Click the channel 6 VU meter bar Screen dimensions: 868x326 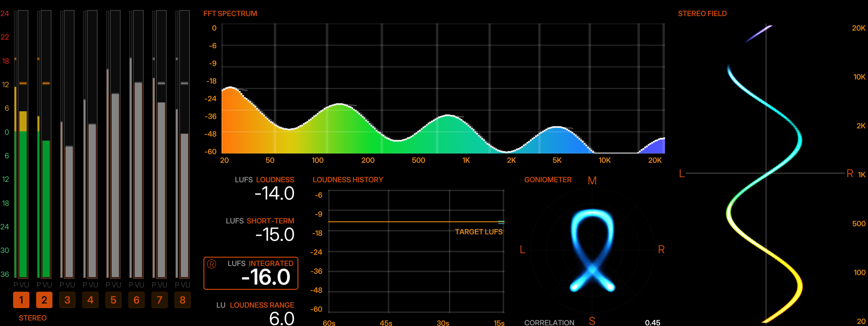[x=138, y=144]
